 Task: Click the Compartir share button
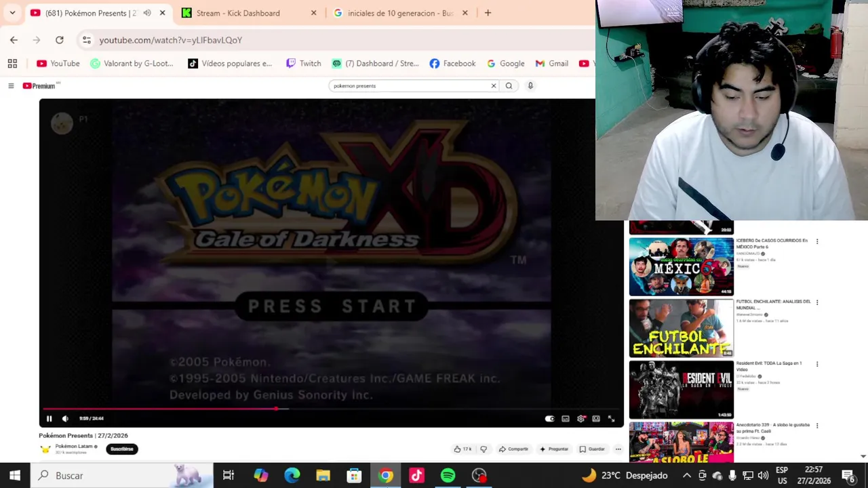point(513,449)
